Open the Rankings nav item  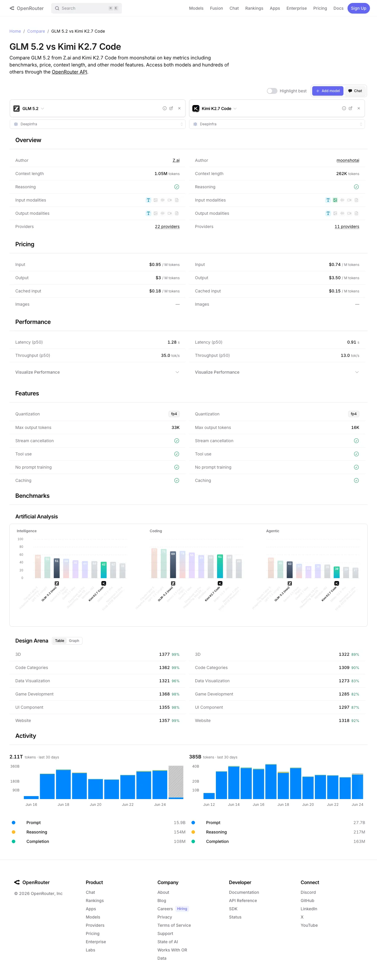point(254,8)
